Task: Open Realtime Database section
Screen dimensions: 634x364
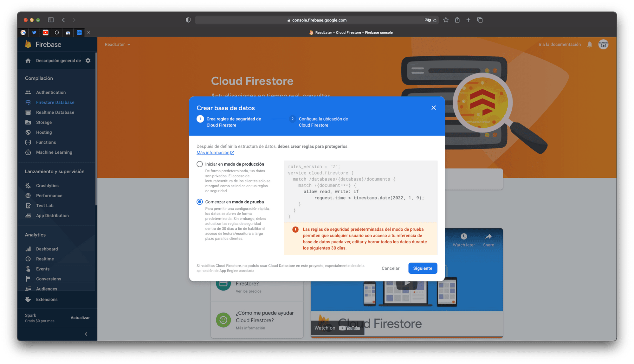Action: [x=55, y=112]
